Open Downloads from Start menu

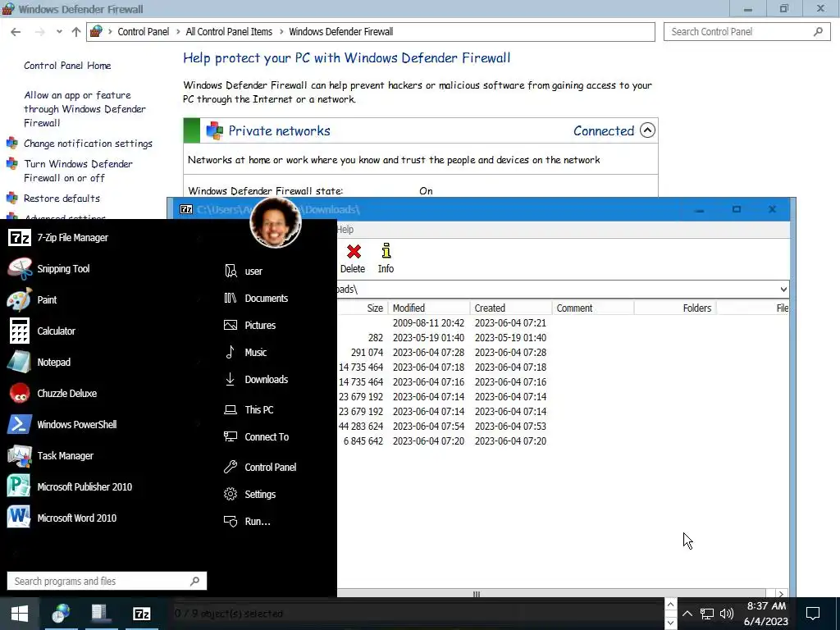coord(256,379)
